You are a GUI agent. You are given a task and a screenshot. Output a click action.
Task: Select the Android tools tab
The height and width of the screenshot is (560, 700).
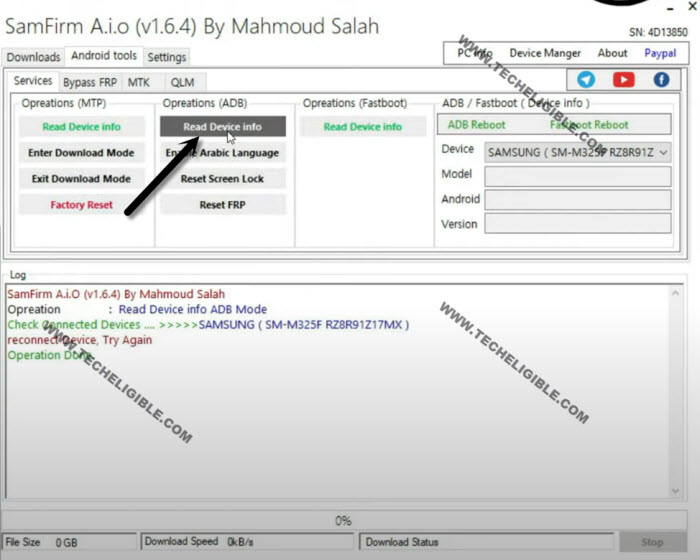pos(104,55)
